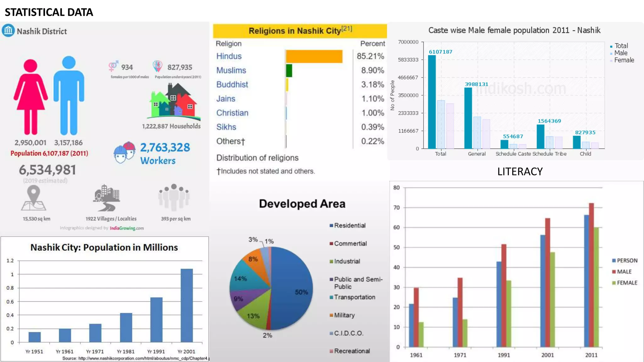Open the Hindus religion link
Screen dimensions: 644x362
[229, 56]
